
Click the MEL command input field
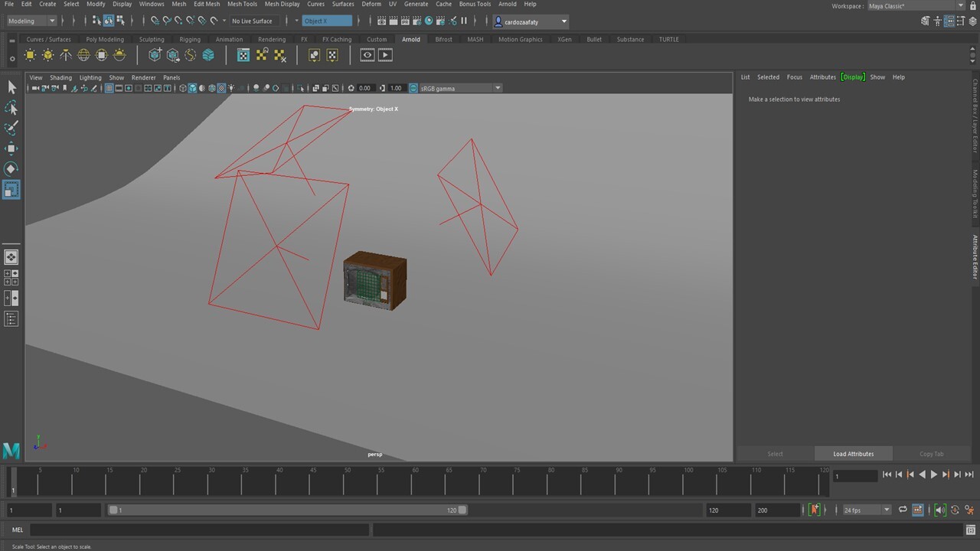(199, 530)
